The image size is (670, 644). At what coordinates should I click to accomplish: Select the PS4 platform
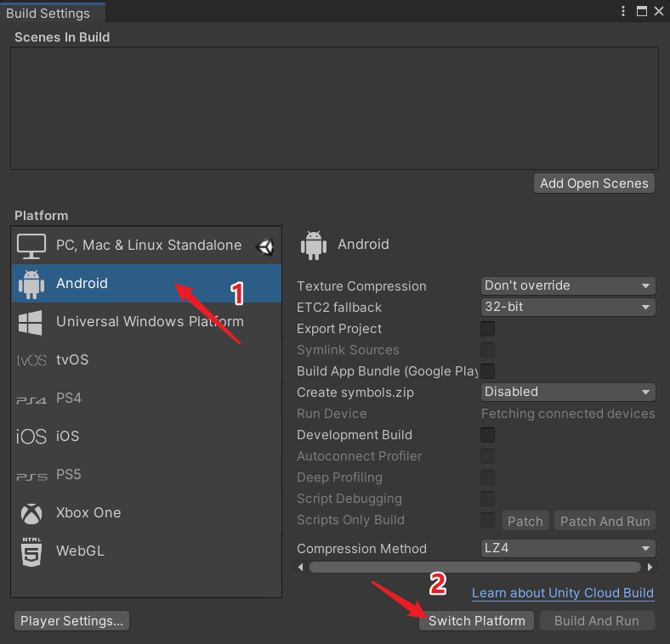point(146,398)
